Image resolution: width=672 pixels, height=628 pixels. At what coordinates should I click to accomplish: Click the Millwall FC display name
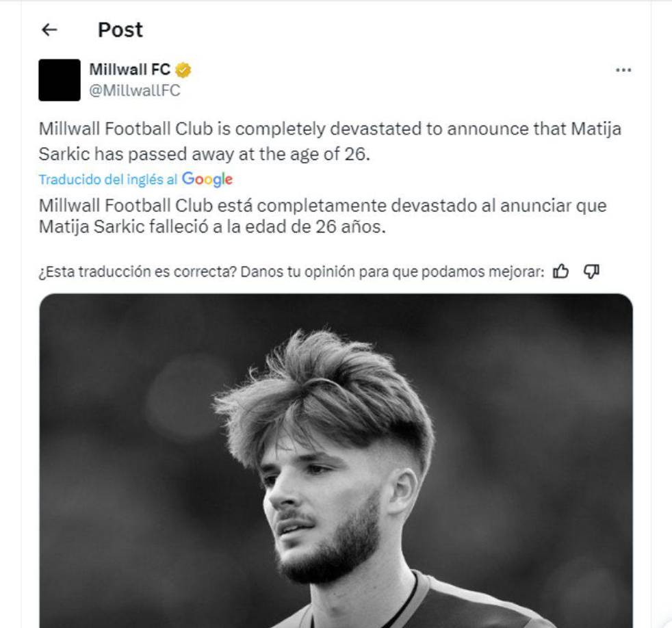tap(129, 68)
